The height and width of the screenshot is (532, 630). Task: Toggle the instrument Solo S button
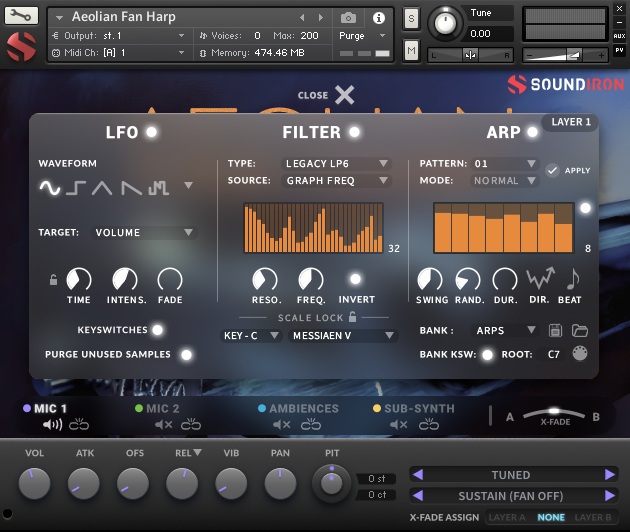(411, 18)
